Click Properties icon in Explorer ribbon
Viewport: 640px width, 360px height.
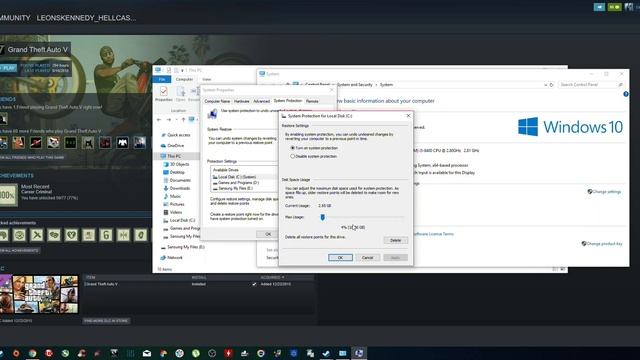(164, 94)
